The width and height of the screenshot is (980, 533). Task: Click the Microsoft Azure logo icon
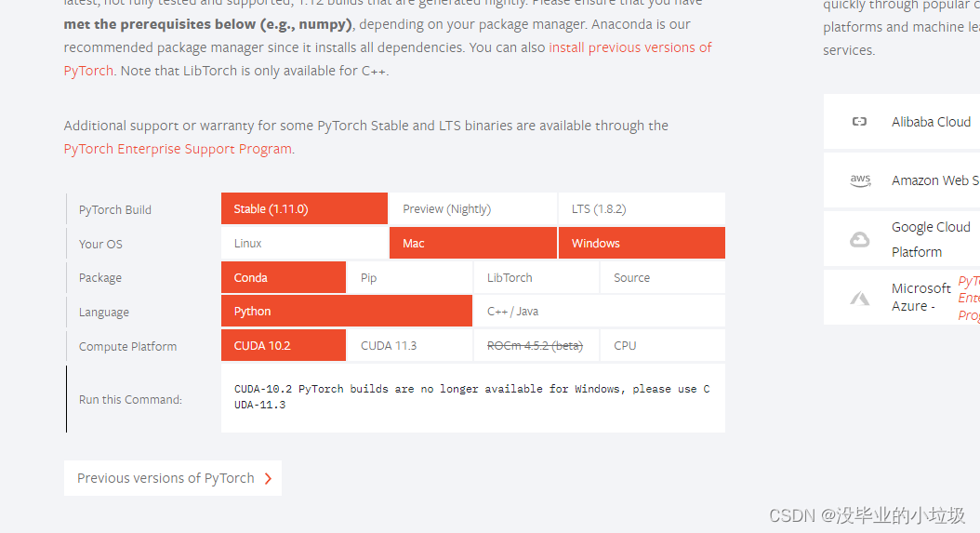click(859, 299)
